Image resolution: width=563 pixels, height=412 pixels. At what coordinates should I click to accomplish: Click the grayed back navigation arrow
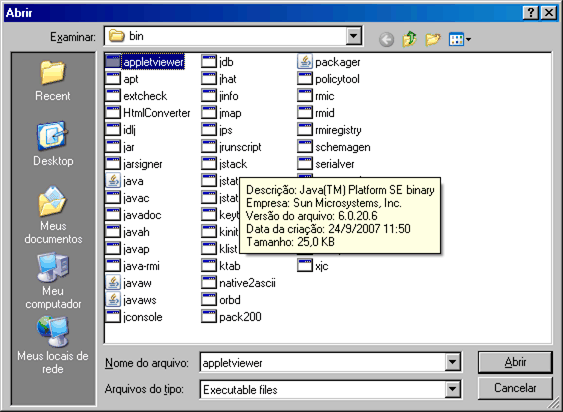coord(386,39)
